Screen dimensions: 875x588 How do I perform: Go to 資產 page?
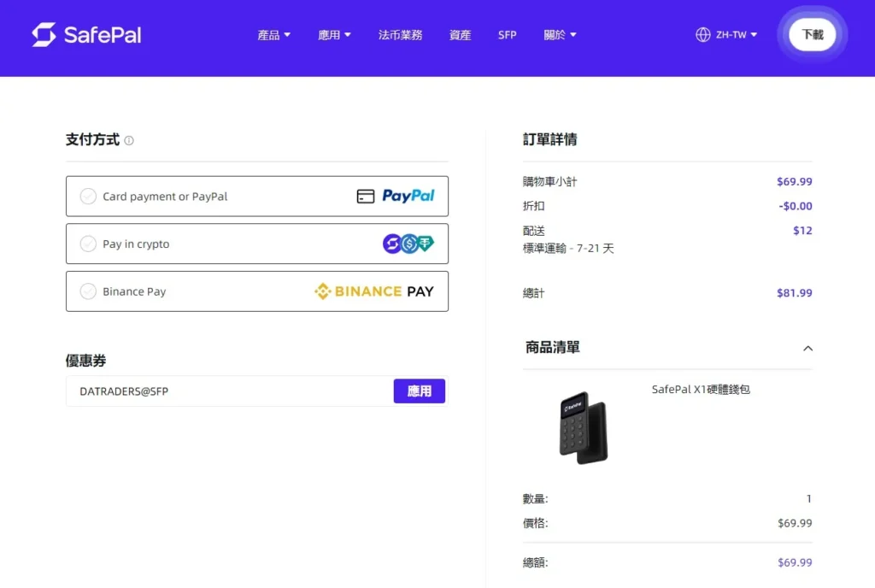click(460, 35)
